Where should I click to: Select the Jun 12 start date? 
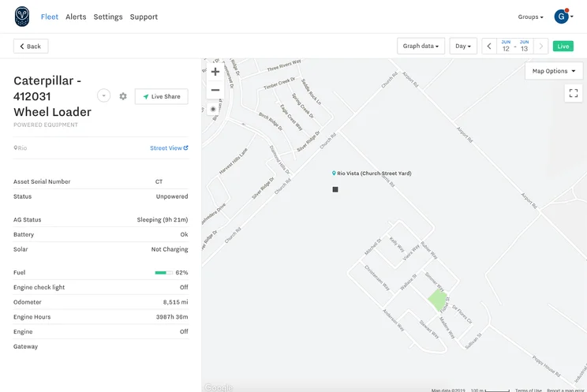[506, 46]
